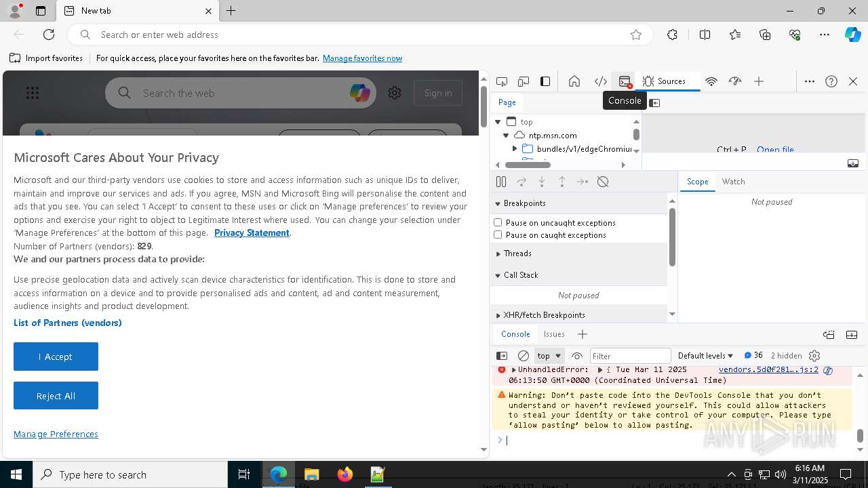868x488 pixels.
Task: Clear the console output
Action: (x=524, y=356)
